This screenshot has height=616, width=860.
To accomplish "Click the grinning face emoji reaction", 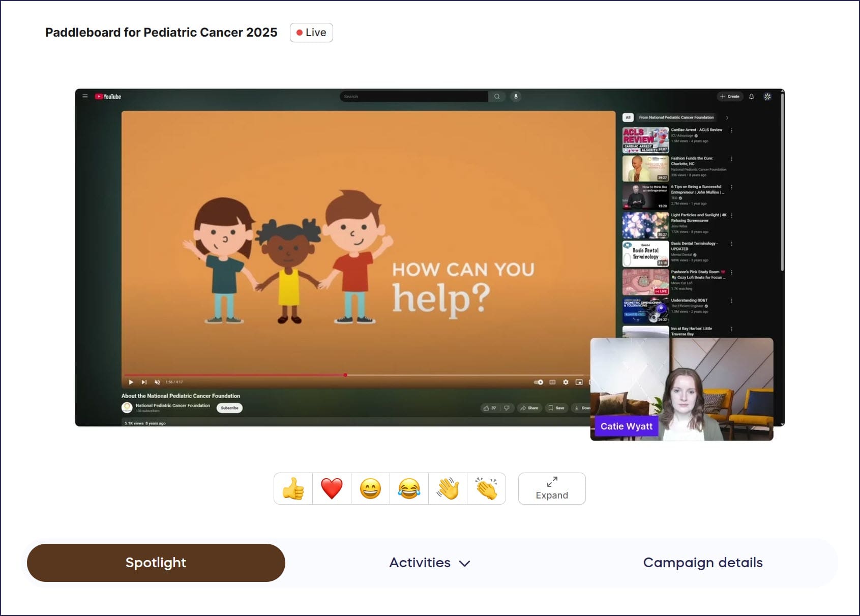I will 370,489.
